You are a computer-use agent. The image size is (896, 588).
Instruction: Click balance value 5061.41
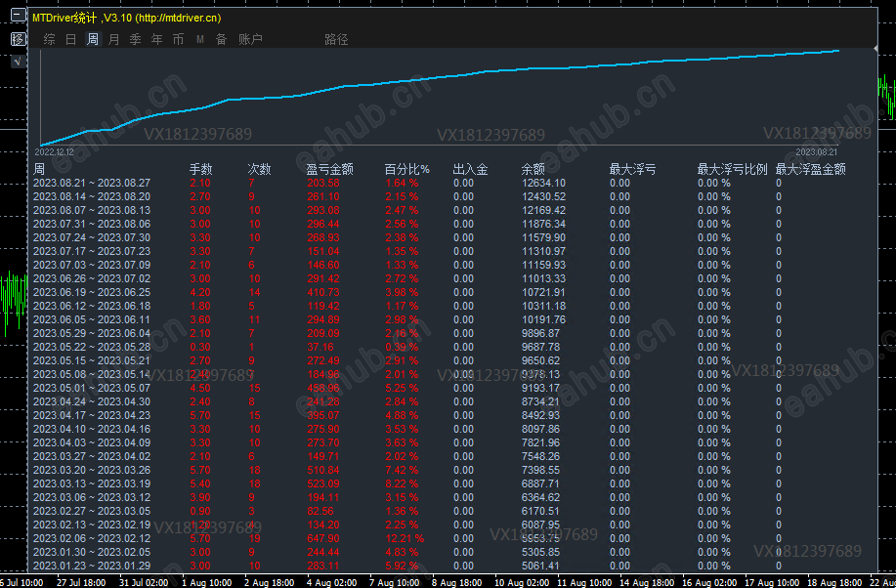540,566
